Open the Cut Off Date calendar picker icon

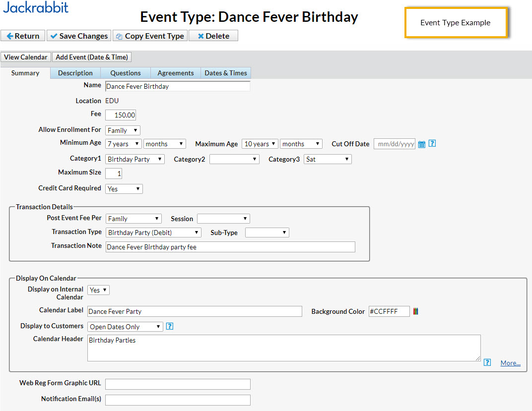coord(421,144)
